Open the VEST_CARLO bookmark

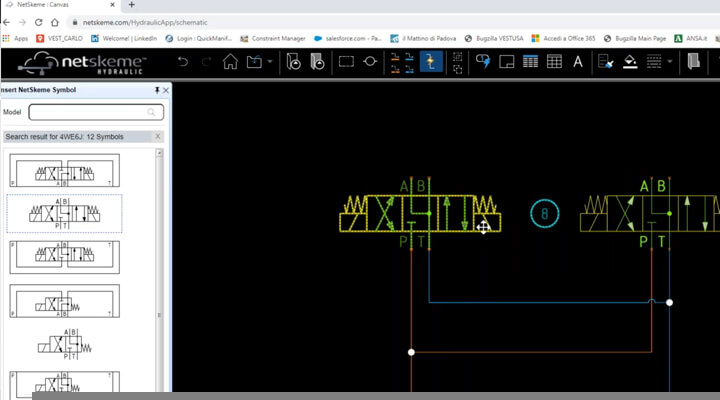pos(59,39)
